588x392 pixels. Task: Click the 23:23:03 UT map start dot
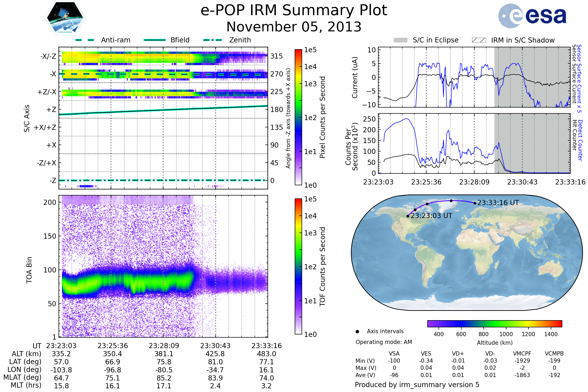pyautogui.click(x=408, y=216)
